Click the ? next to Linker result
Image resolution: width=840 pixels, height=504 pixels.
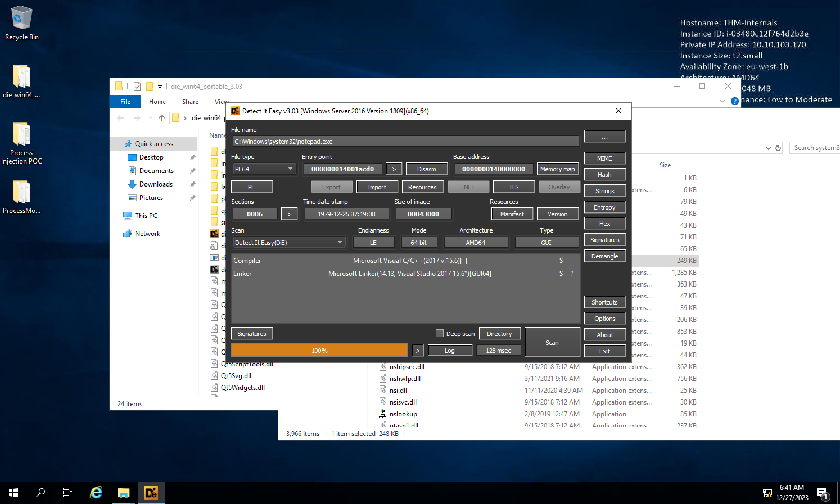(572, 274)
